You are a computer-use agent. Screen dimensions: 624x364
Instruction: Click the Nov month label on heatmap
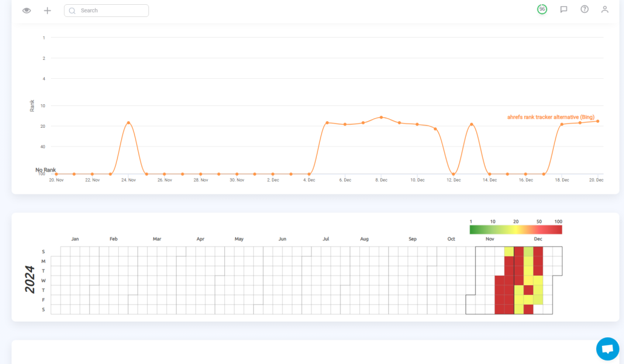[490, 239]
